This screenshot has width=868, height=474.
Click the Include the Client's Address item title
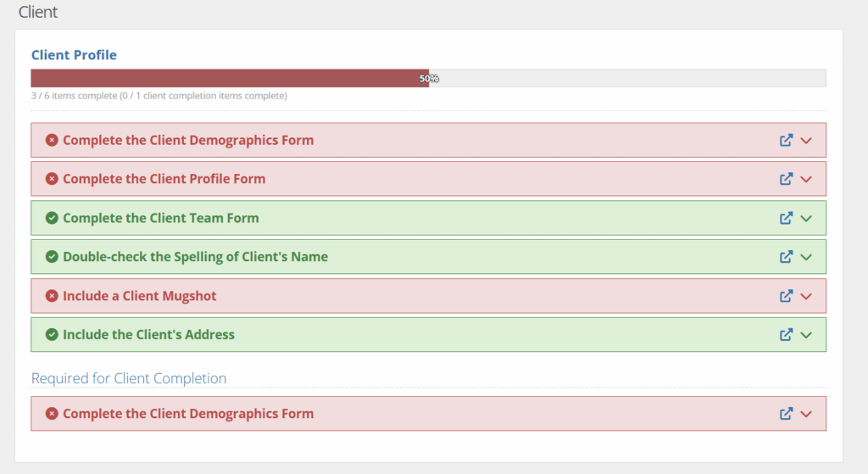[x=148, y=334]
